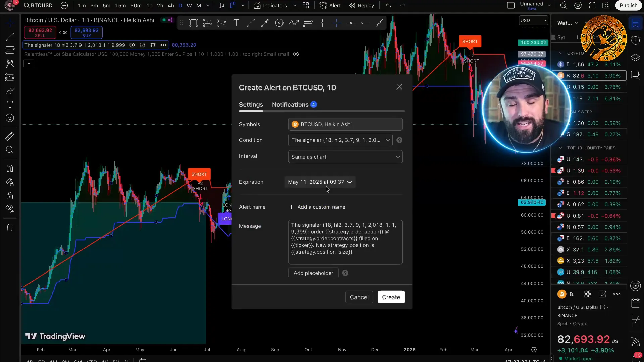Take a chart snapshot with camera icon
The image size is (644, 362).
point(606,5)
